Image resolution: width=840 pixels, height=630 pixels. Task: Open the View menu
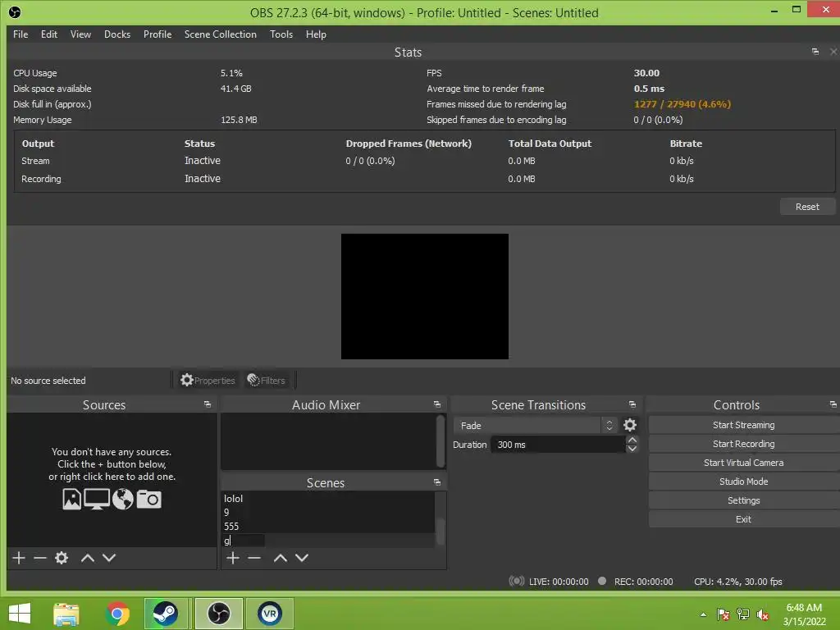point(80,34)
